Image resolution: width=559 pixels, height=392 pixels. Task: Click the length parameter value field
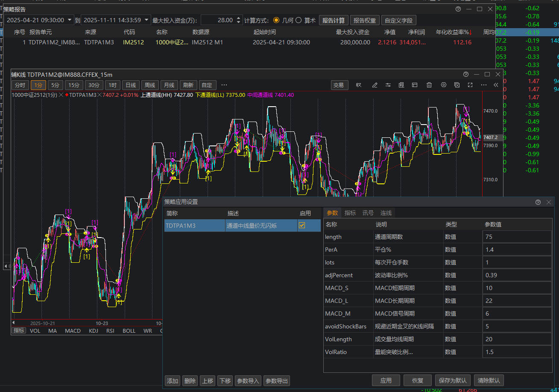517,237
